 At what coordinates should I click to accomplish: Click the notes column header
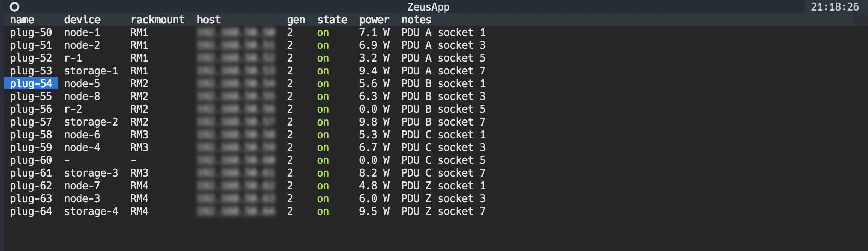tap(416, 20)
